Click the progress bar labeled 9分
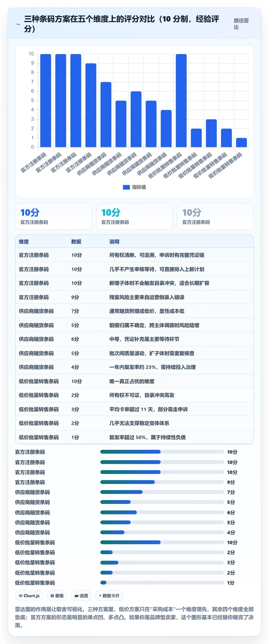 point(162,482)
